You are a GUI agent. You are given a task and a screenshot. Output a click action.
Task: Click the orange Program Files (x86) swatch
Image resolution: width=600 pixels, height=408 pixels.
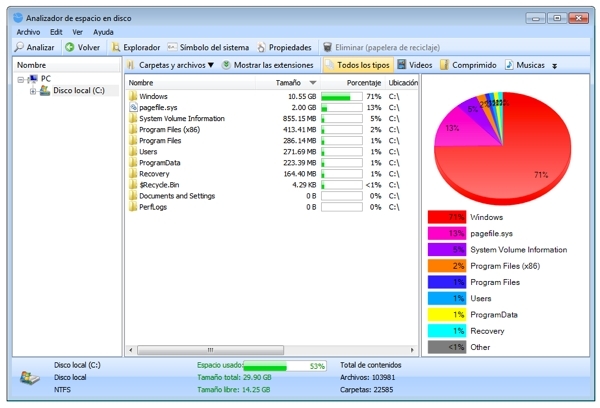447,266
